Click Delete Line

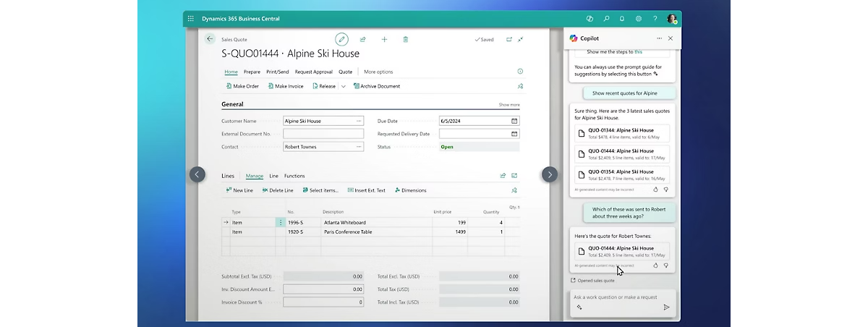[x=277, y=190]
